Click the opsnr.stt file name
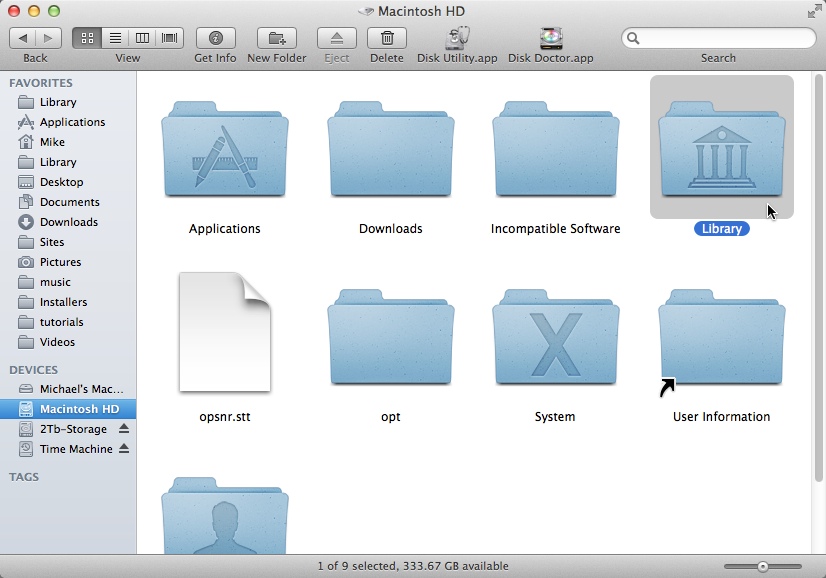The height and width of the screenshot is (578, 826). click(x=225, y=417)
